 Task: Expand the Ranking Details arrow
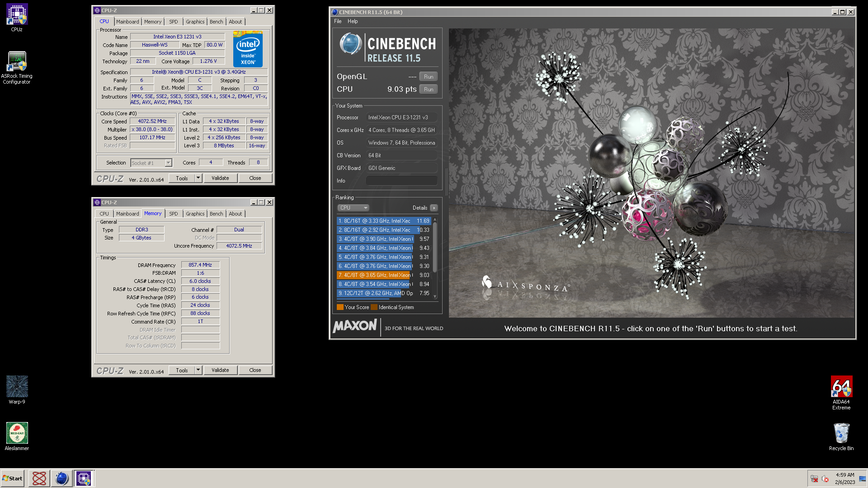[434, 208]
